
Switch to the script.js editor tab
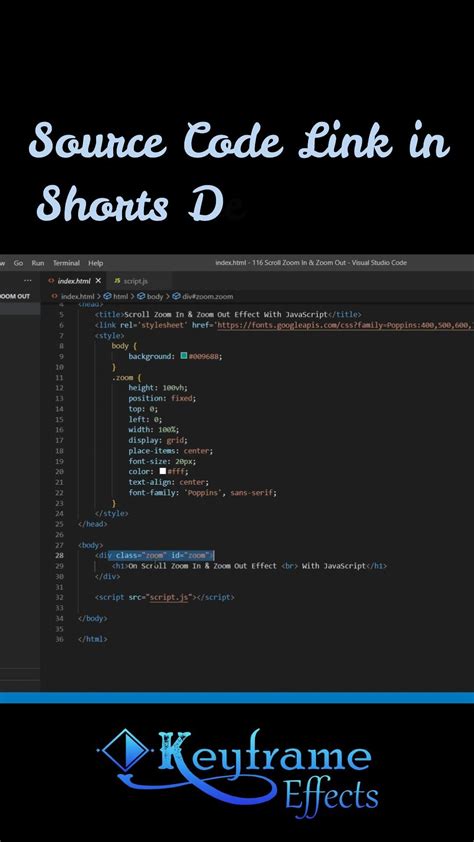(x=135, y=281)
